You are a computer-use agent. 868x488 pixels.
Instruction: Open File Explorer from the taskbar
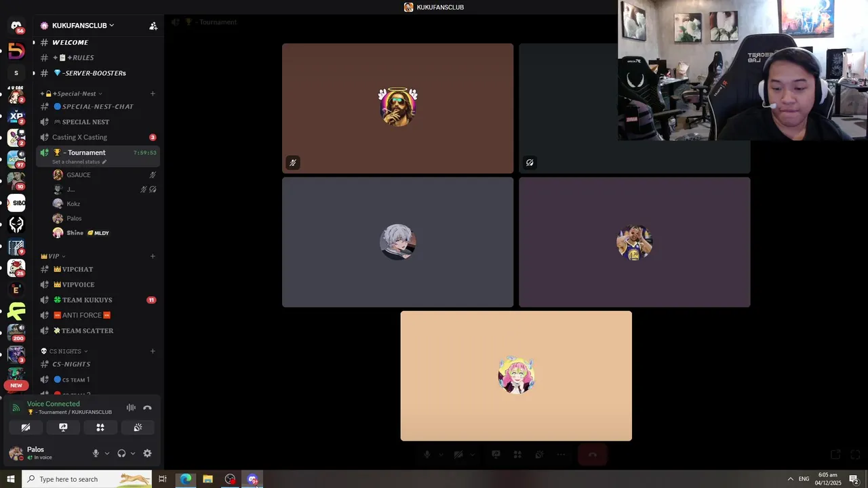tap(208, 479)
